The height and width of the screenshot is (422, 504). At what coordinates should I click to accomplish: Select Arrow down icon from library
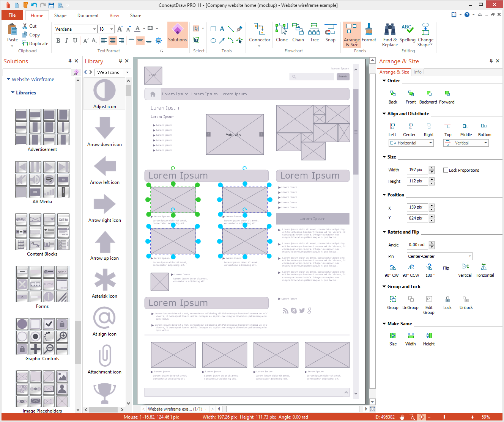pyautogui.click(x=105, y=128)
